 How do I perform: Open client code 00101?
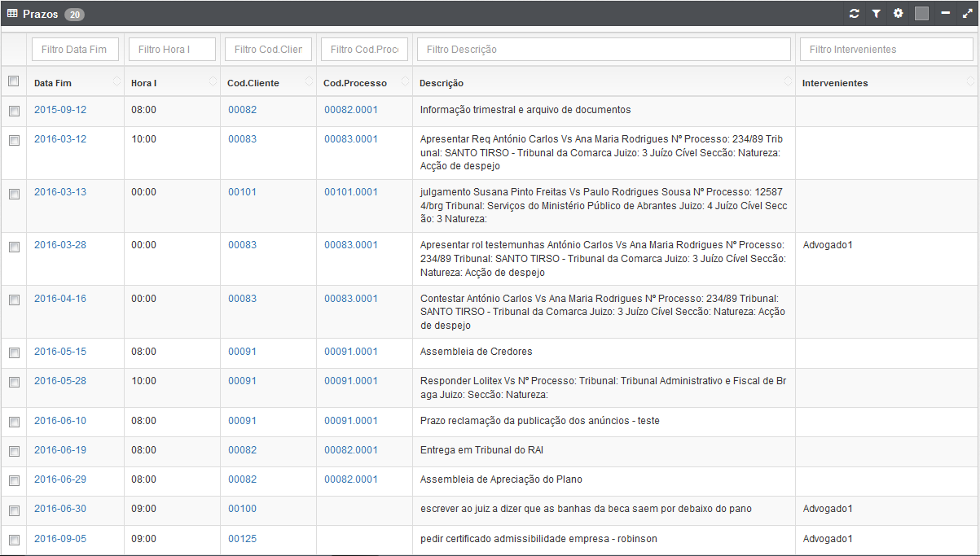tap(242, 192)
